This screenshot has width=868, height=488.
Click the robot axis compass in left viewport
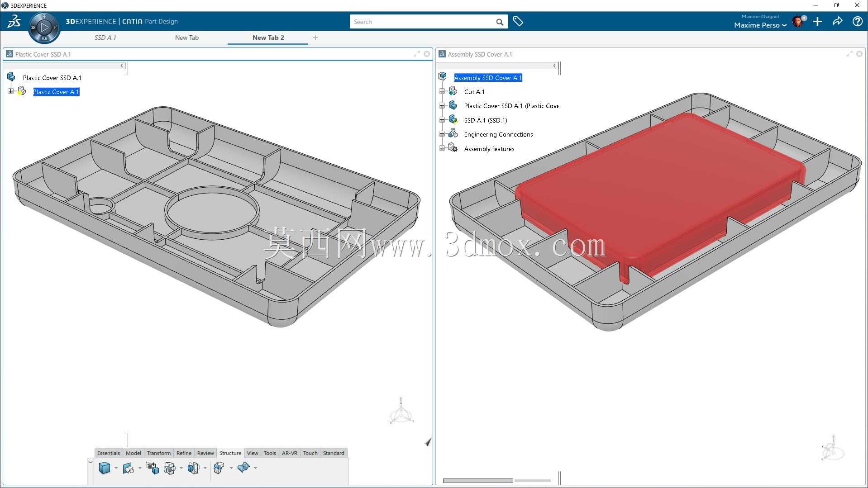(401, 411)
